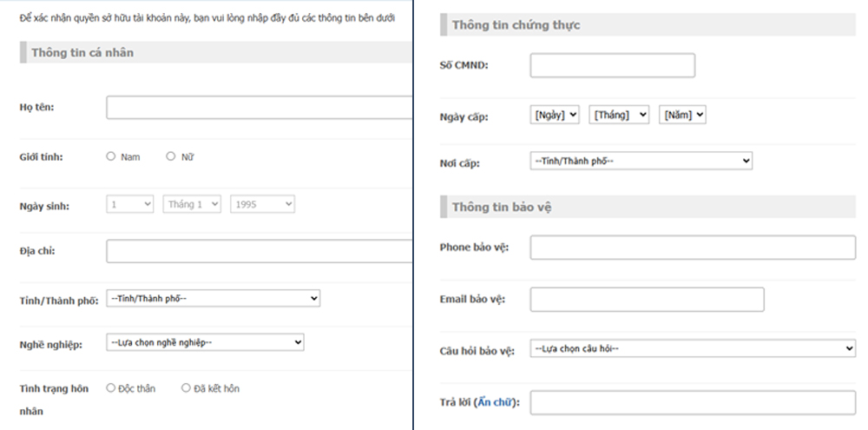Click the Số CMND input field
868x430 pixels.
pyautogui.click(x=612, y=65)
